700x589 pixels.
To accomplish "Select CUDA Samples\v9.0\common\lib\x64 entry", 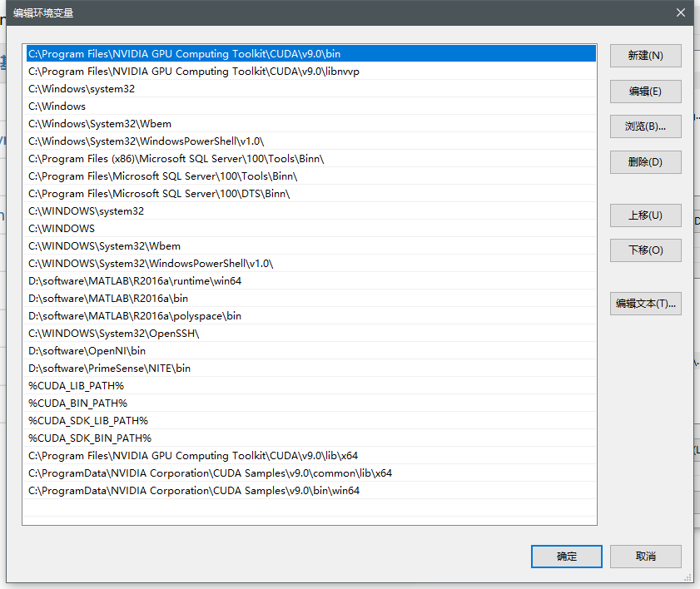I will pos(310,473).
